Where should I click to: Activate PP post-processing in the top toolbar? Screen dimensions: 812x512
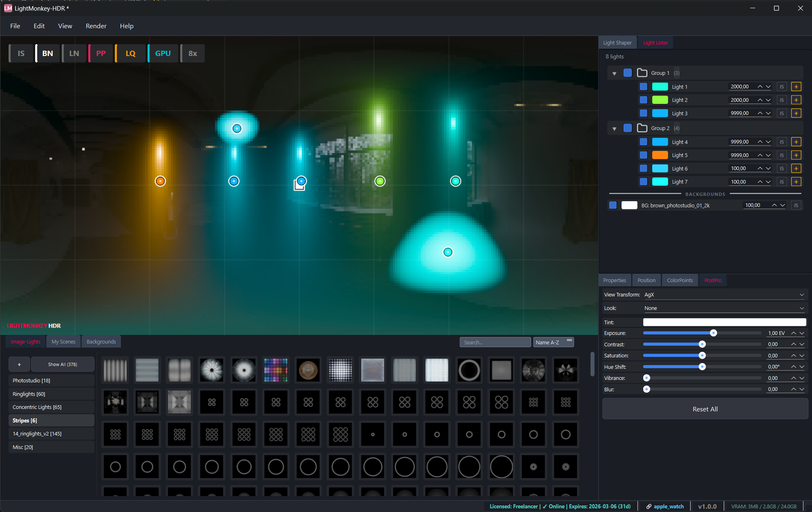(100, 53)
